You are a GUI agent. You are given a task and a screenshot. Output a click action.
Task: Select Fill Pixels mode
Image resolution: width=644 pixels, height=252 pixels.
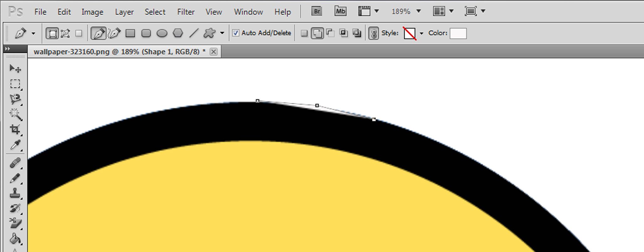79,33
